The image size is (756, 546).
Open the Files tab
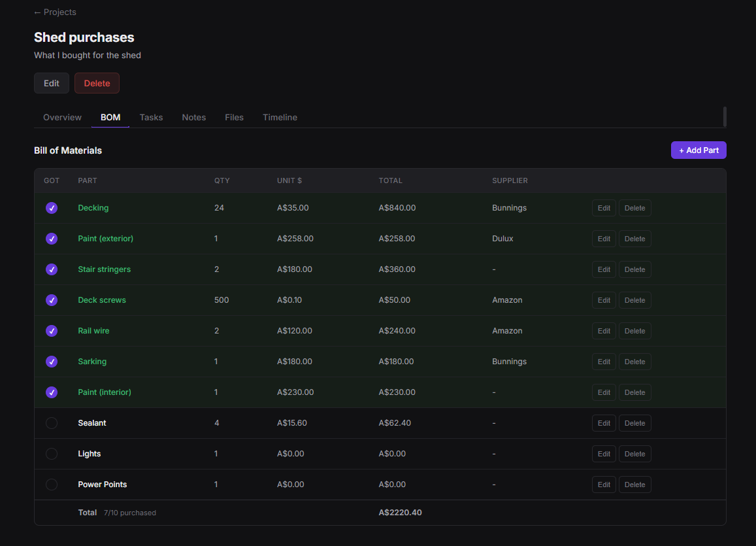point(234,118)
